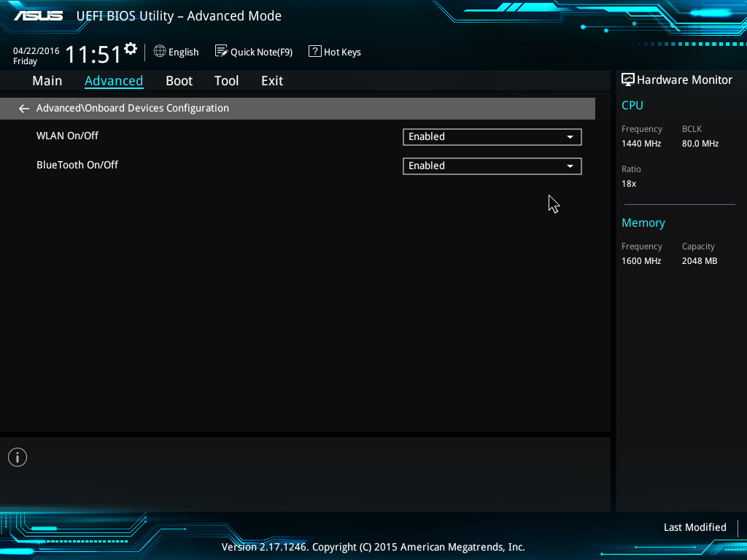The image size is (747, 560).
Task: Click the Hardware Monitor icon
Action: tap(628, 79)
